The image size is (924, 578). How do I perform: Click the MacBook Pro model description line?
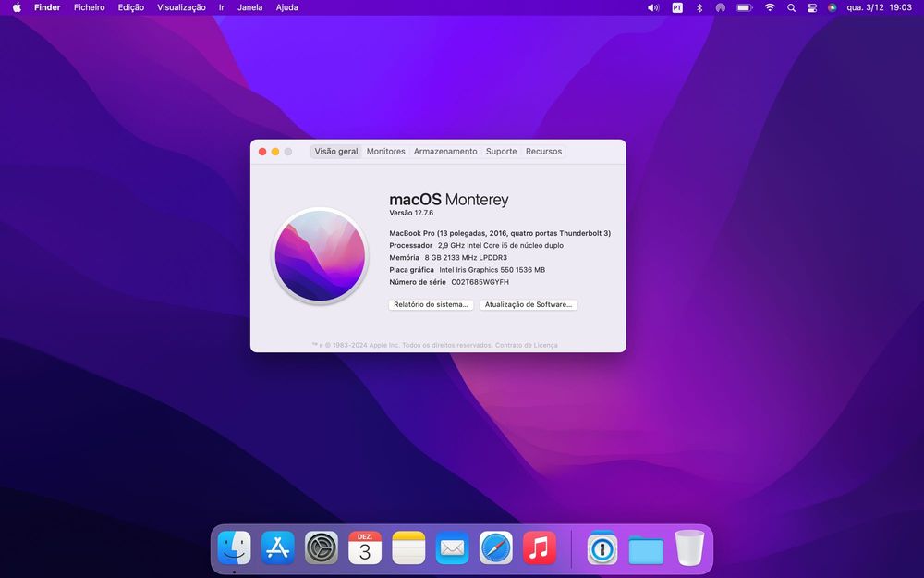coord(500,234)
